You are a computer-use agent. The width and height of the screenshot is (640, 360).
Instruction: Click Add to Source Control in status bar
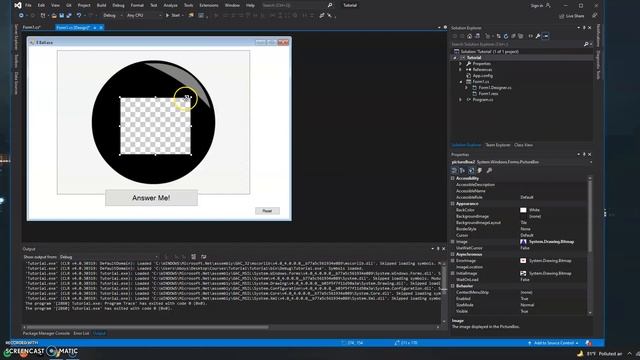tap(553, 343)
